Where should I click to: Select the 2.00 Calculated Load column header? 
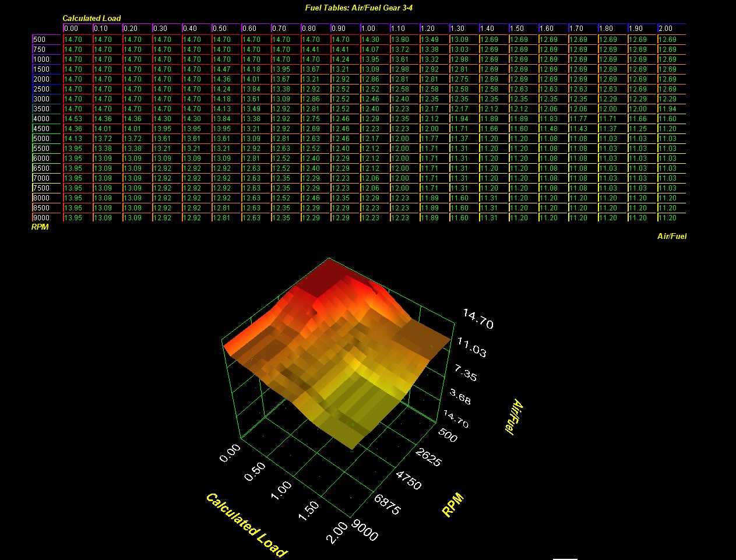coord(672,28)
